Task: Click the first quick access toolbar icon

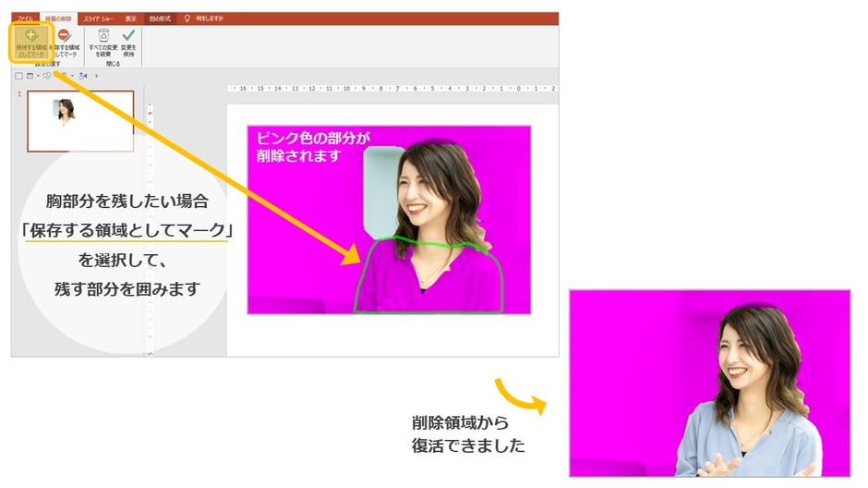Action: 18,76
